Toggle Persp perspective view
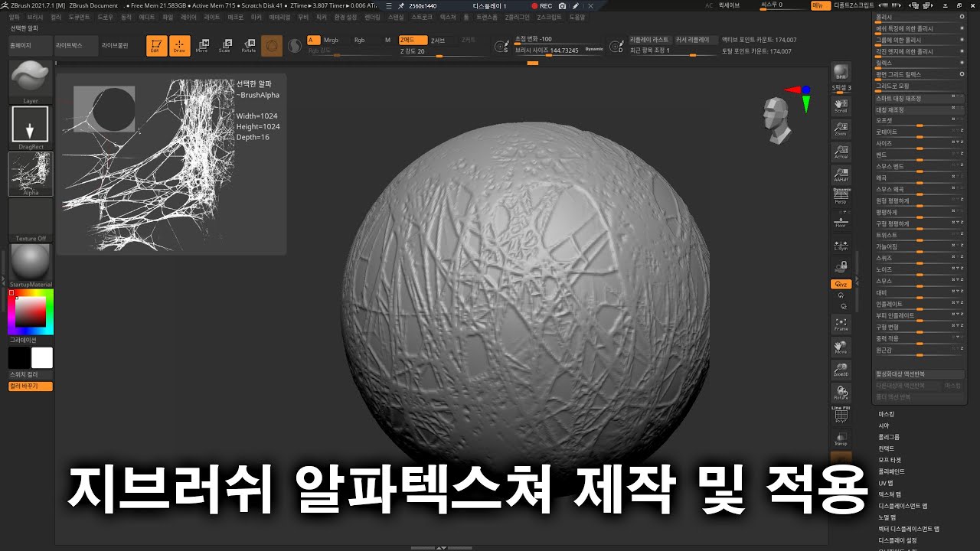Screen dimensions: 980x551 coord(841,196)
